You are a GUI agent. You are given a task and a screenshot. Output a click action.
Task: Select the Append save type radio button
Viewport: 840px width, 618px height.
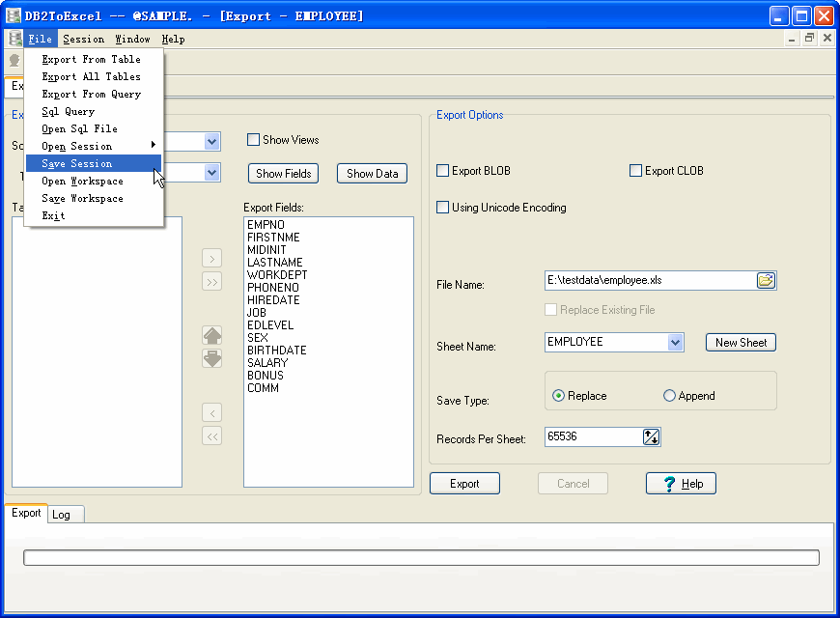tap(669, 396)
